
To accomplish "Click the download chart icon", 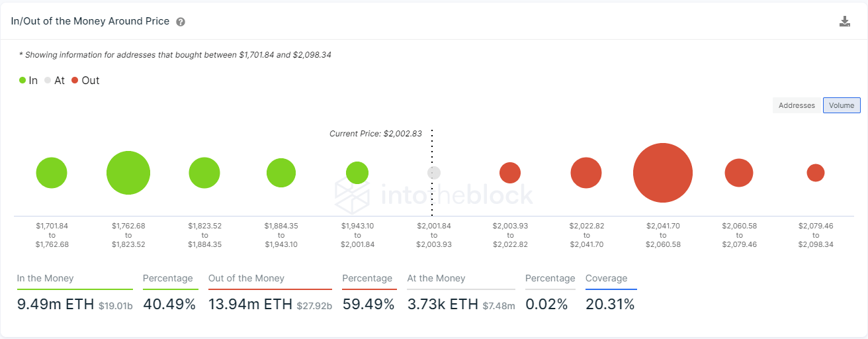I will tap(845, 21).
